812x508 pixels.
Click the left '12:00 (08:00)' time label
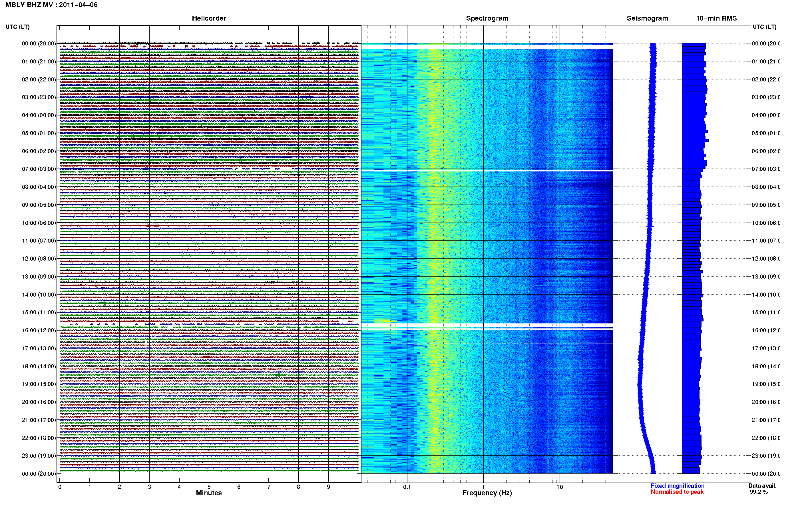(39, 259)
